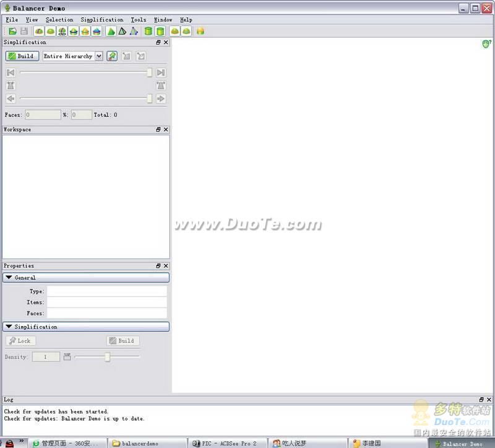Viewport: 495px width, 448px height.
Task: Jump to end with the skip-to-last button
Action: [161, 72]
